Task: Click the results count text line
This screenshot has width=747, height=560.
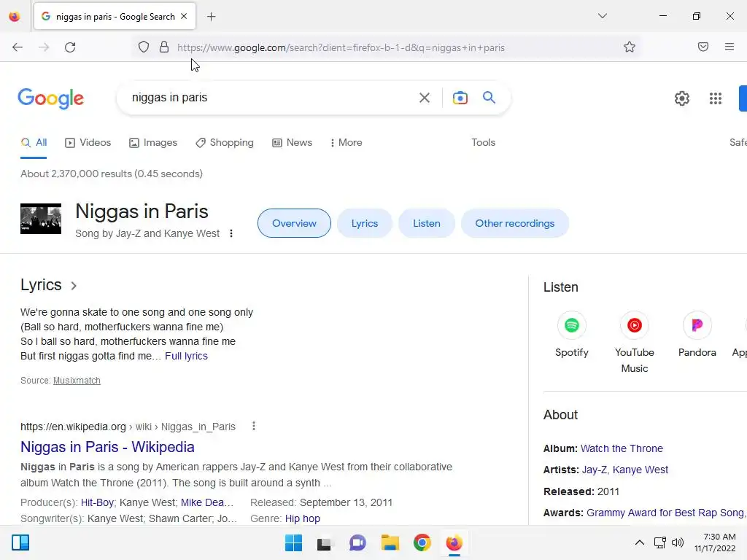Action: point(112,174)
